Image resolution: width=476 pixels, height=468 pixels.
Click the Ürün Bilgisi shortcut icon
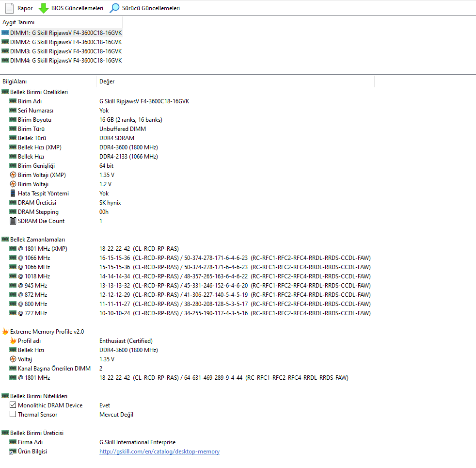(13, 452)
